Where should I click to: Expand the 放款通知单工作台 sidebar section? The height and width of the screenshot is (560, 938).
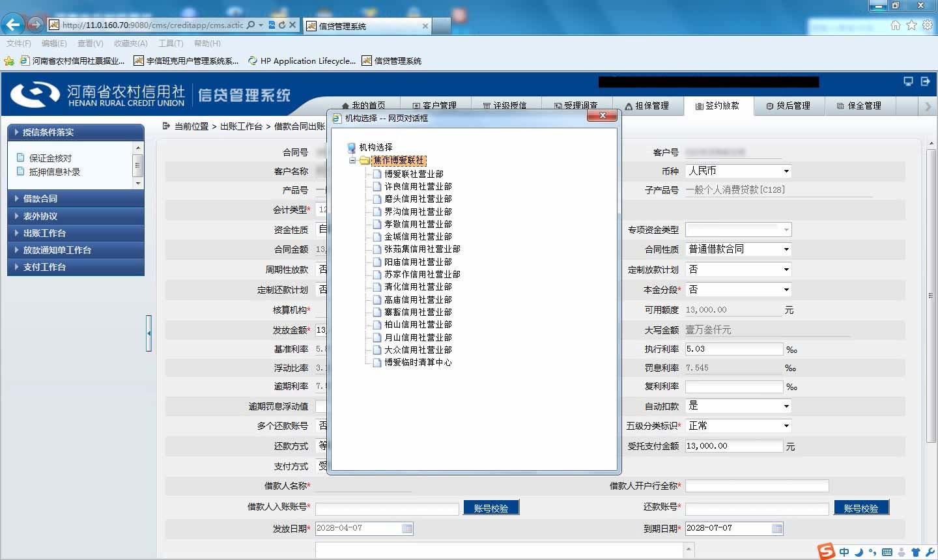76,249
